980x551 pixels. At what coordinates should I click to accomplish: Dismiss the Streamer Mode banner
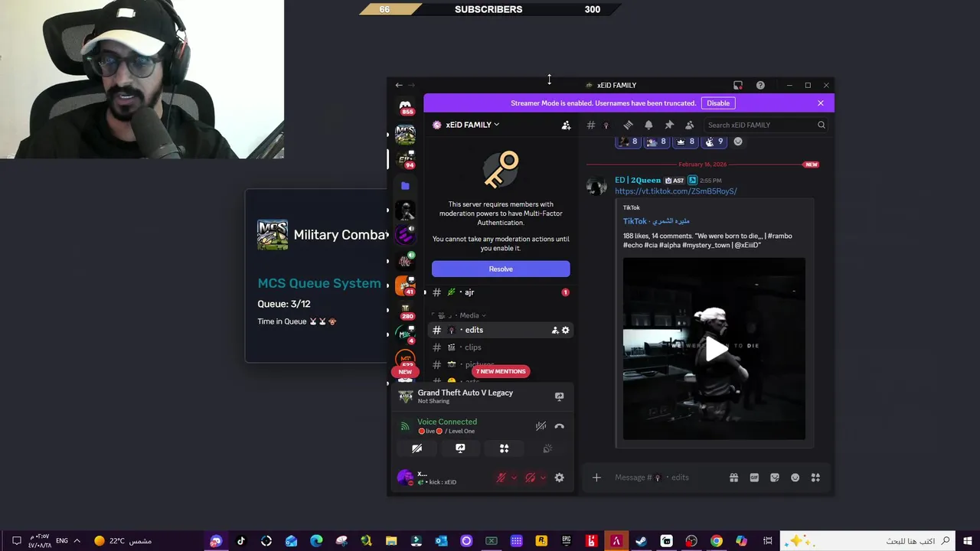tap(821, 103)
